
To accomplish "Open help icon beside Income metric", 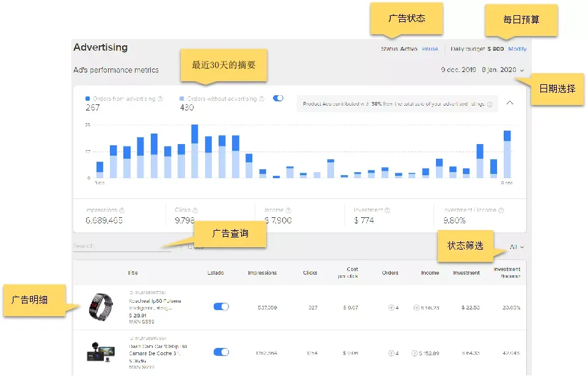I will pyautogui.click(x=288, y=211).
